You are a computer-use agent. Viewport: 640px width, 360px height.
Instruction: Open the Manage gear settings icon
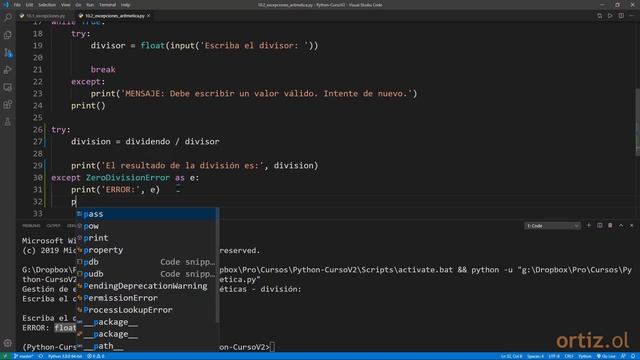coord(8,343)
